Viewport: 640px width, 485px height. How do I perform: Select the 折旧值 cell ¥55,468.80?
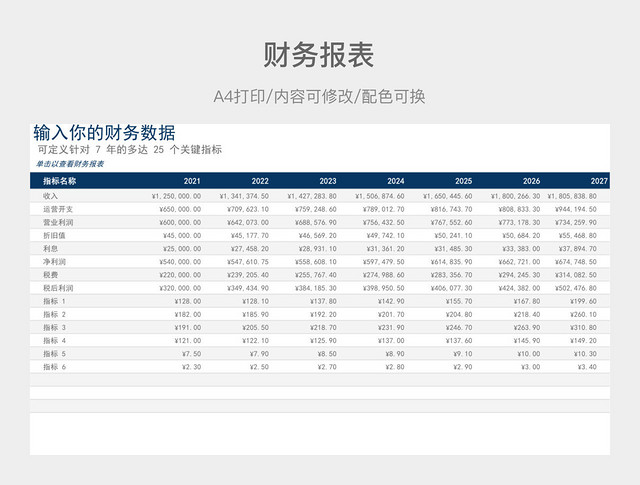click(x=578, y=236)
